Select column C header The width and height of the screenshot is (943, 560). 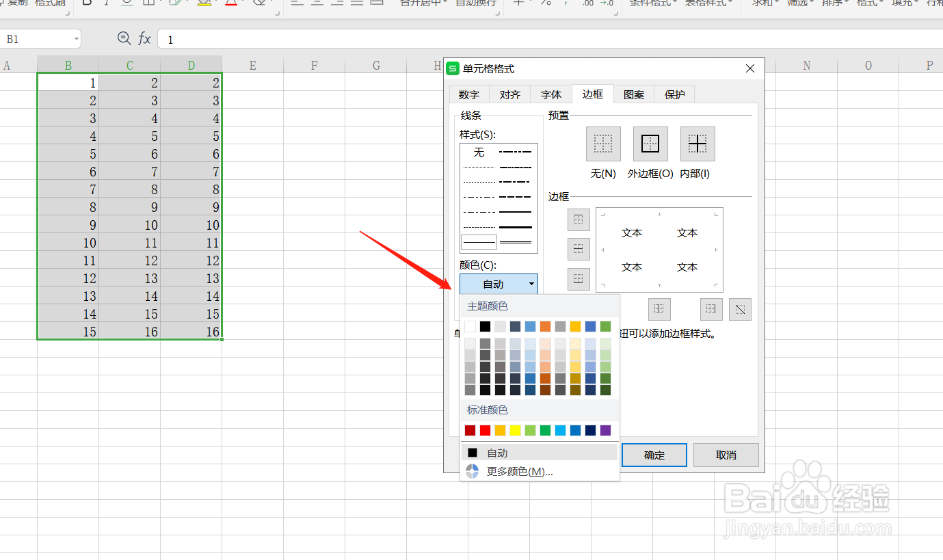tap(130, 65)
